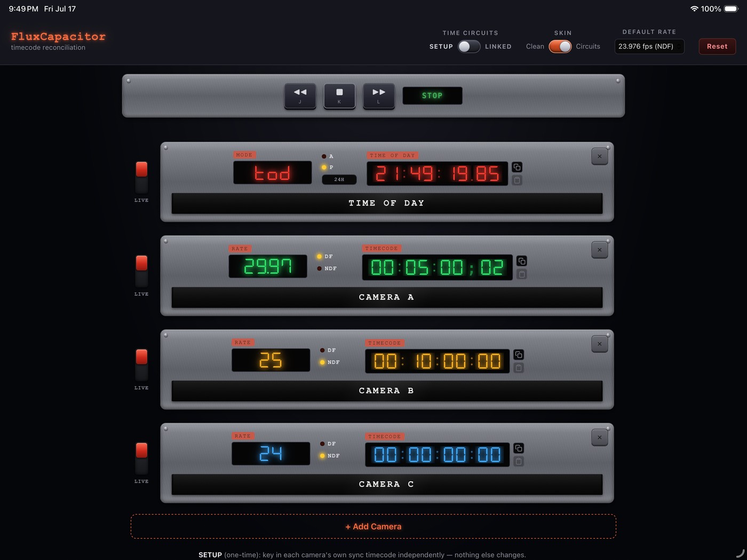Flip the LIVE switch for Camera C
The height and width of the screenshot is (560, 747).
click(141, 458)
